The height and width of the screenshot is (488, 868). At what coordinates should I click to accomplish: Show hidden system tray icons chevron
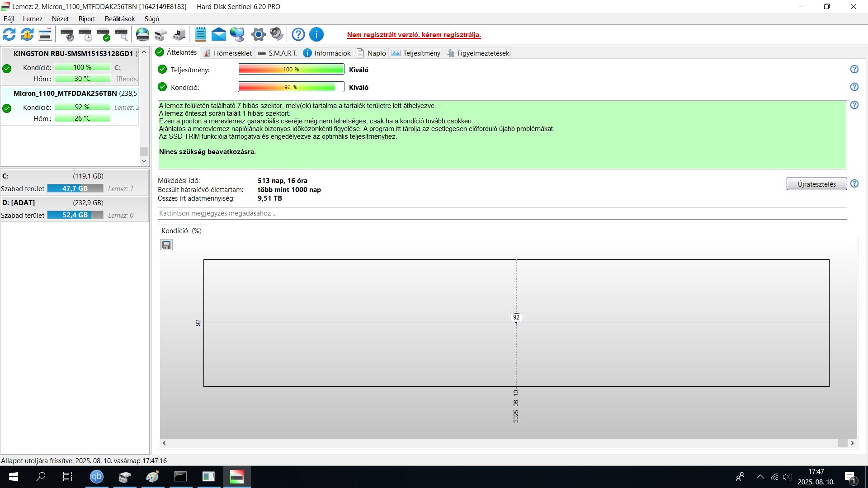point(760,477)
